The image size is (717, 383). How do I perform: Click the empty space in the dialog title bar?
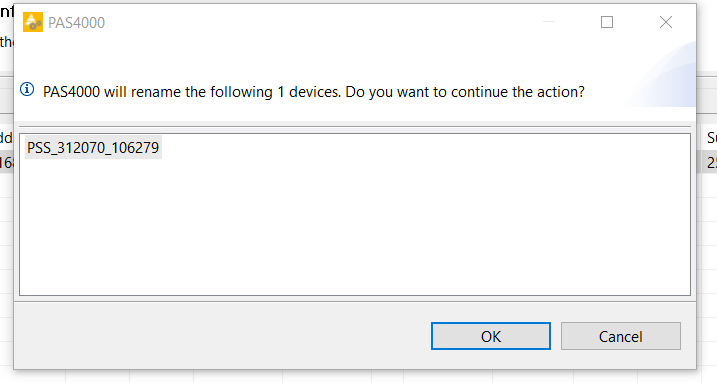[320, 22]
